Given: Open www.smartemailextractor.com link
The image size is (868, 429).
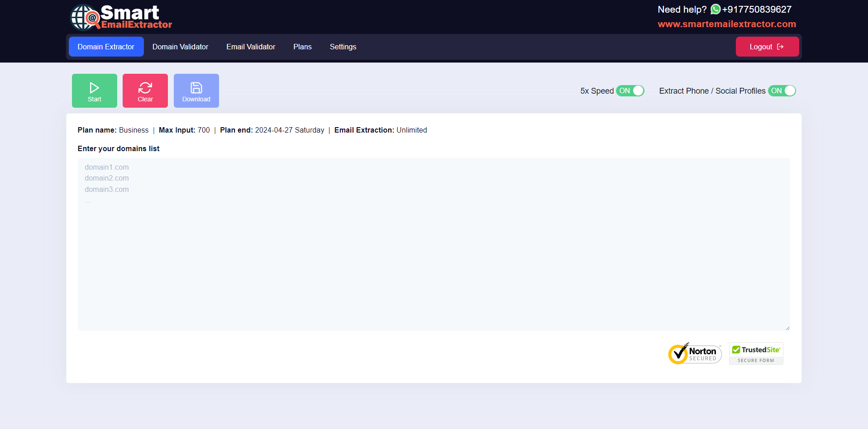Looking at the screenshot, I should [x=727, y=24].
